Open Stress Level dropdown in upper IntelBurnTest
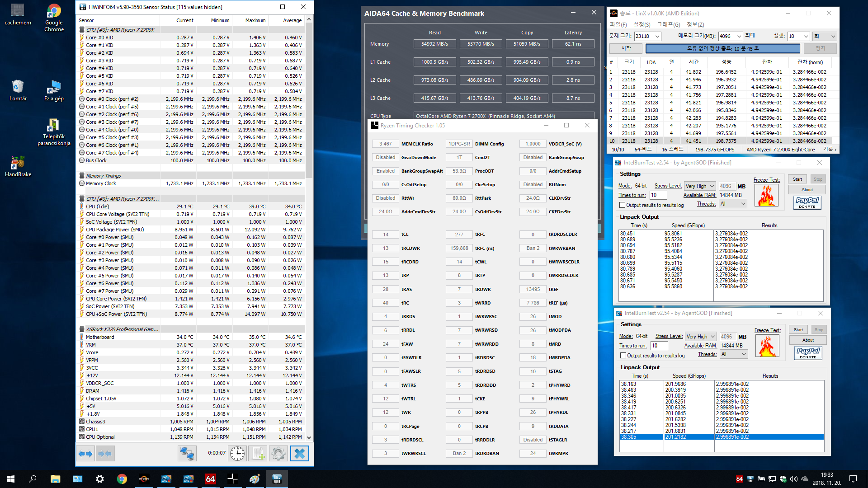 (x=700, y=186)
